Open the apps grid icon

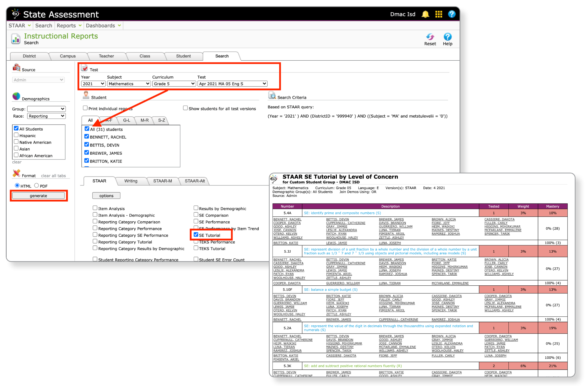tap(438, 14)
